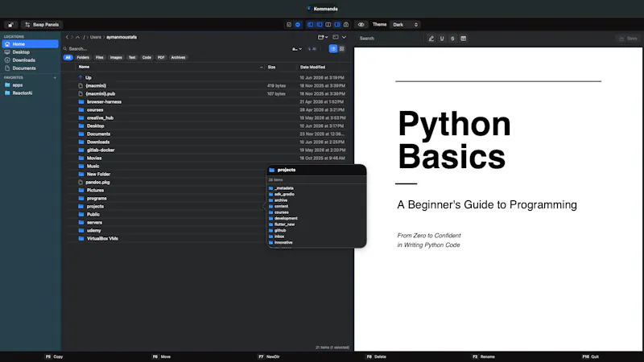The image size is (644, 362).
Task: Expand the new folder dropdown arrow
Action: tap(327, 37)
